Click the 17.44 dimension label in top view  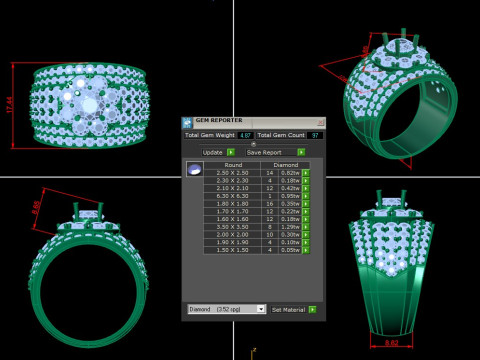[9, 105]
